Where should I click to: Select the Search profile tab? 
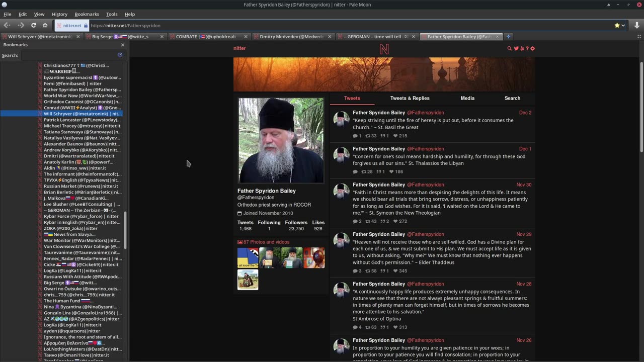point(512,98)
